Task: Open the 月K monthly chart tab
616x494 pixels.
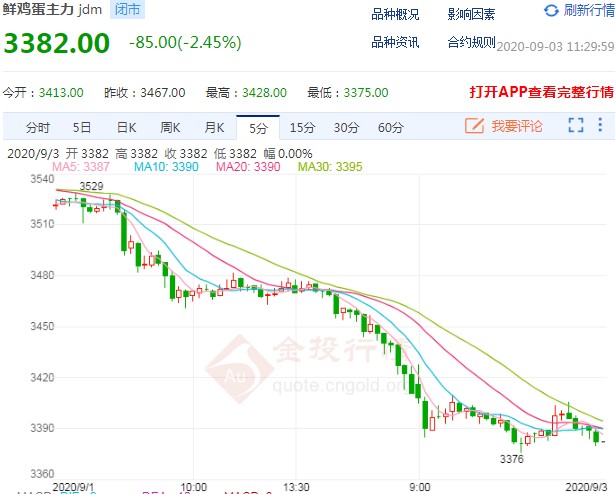Action: click(x=214, y=127)
